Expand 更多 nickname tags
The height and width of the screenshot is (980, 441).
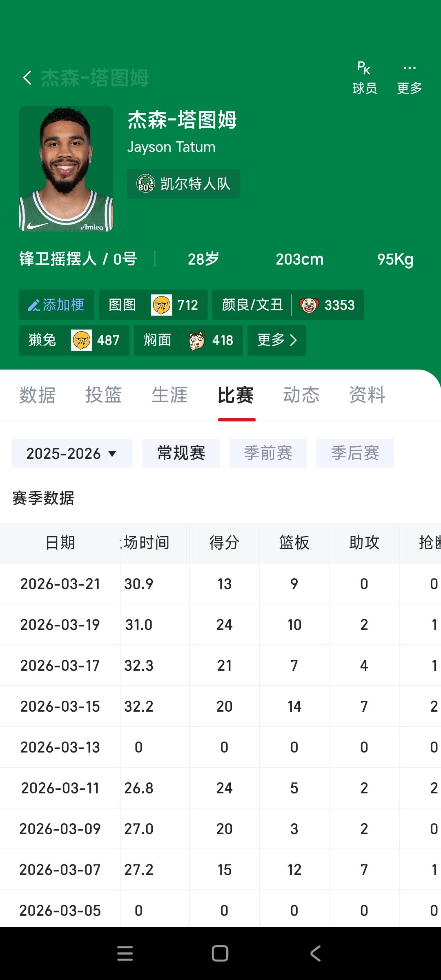pos(277,340)
